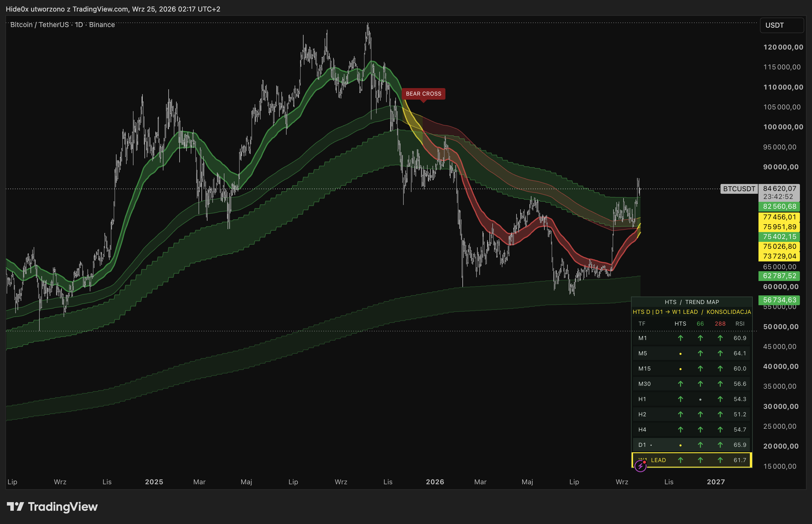The image size is (812, 524).
Task: Click the M1 RSI value 60.9
Action: click(x=740, y=338)
